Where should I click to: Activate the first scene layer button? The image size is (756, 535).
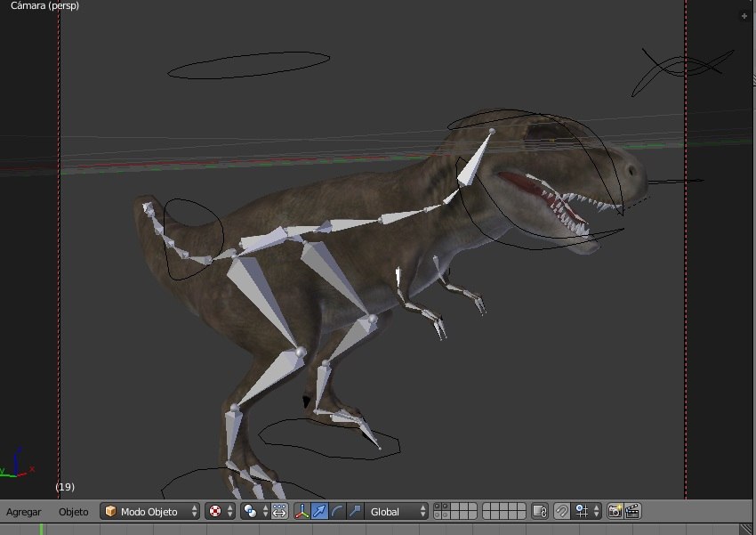(437, 507)
